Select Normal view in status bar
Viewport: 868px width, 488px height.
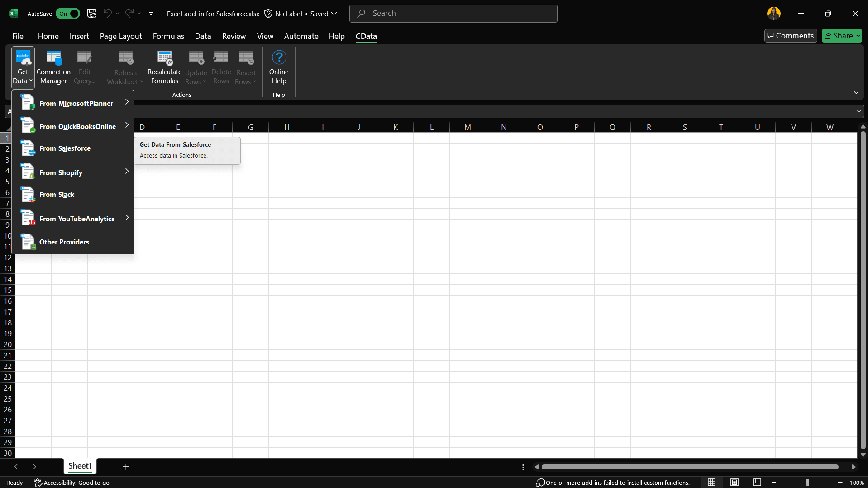click(x=711, y=483)
